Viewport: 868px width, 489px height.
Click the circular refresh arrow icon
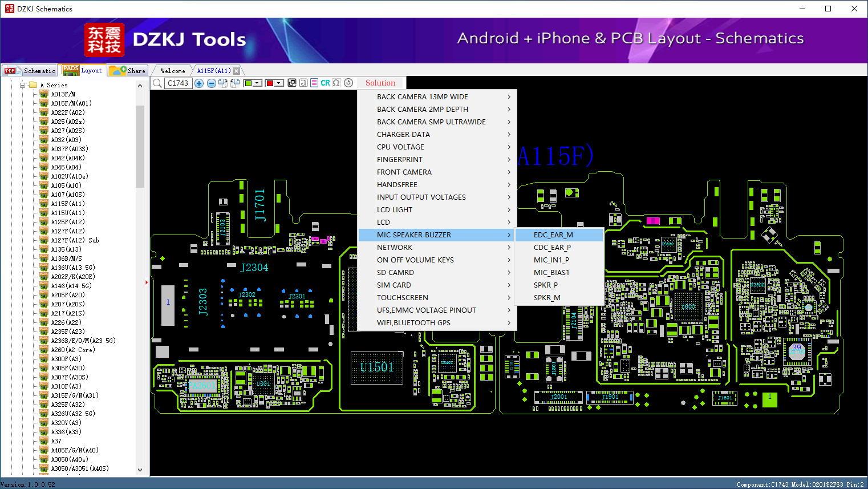click(348, 83)
